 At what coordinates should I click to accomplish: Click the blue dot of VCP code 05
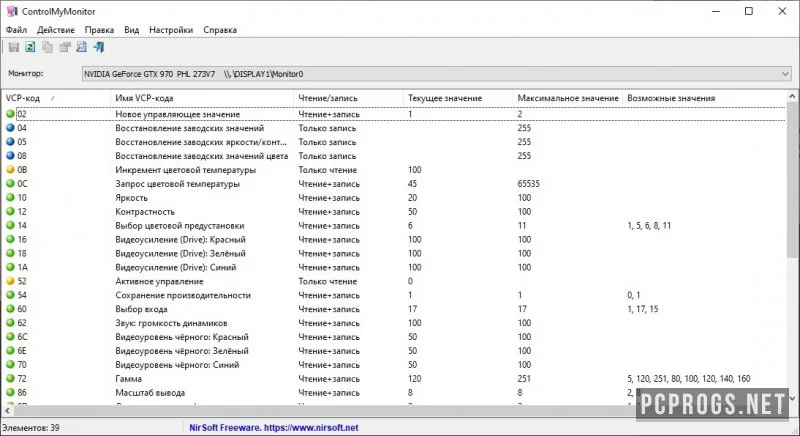[x=10, y=142]
